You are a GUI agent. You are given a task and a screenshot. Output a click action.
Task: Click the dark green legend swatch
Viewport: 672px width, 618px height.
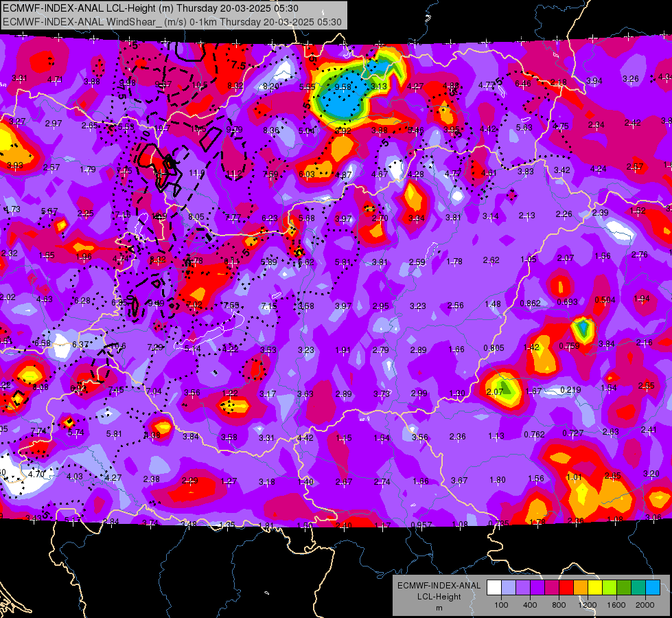click(624, 587)
